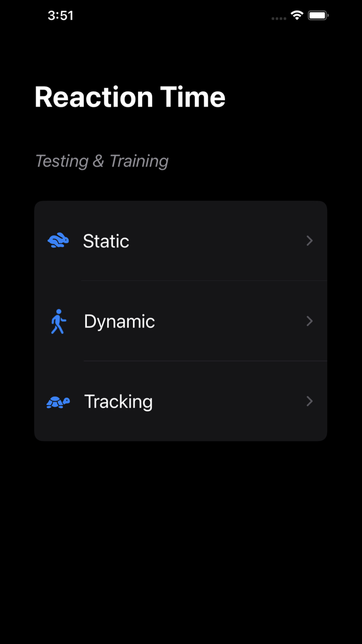Screen dimensions: 362x644
Task: Open the Static reaction test via rabbit icon
Action: pos(58,240)
